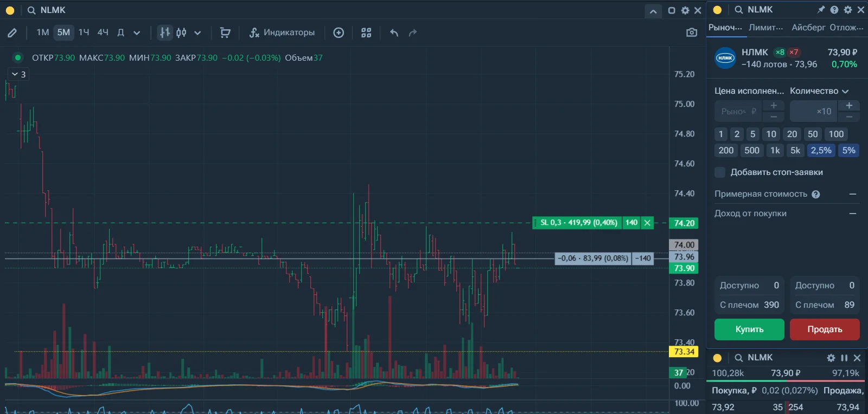Open the chart layout grid icon
The image size is (868, 414).
pos(366,33)
